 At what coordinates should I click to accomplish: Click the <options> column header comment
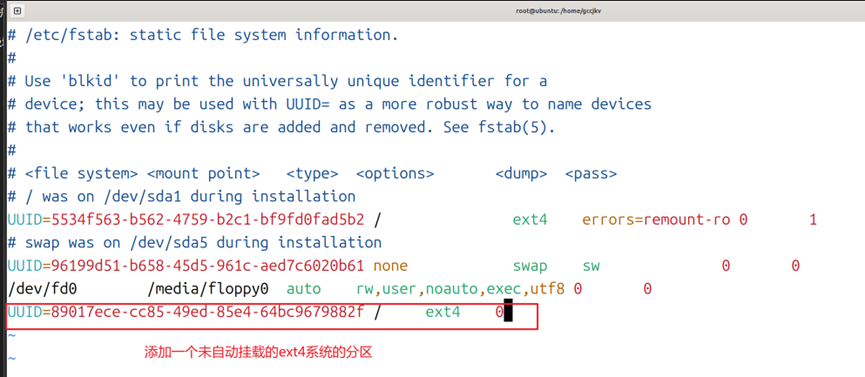[395, 174]
